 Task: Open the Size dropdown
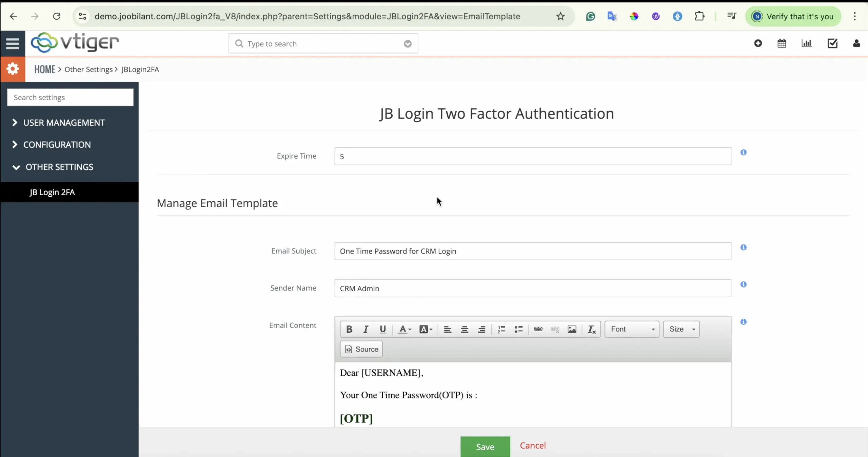click(682, 329)
